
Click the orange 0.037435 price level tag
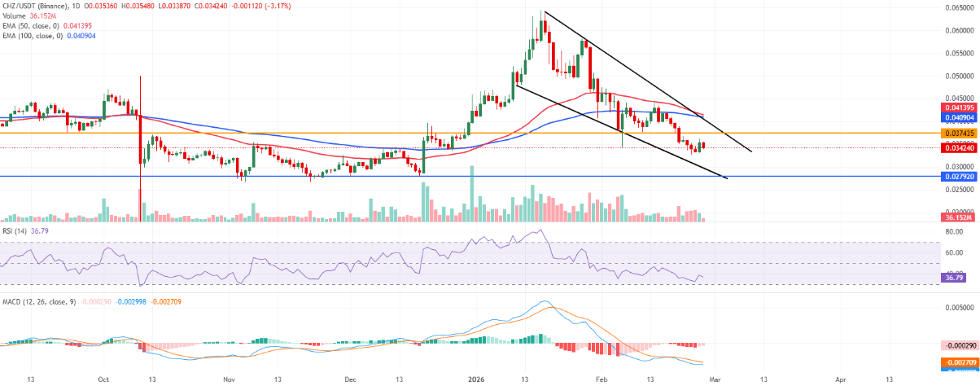pos(959,132)
